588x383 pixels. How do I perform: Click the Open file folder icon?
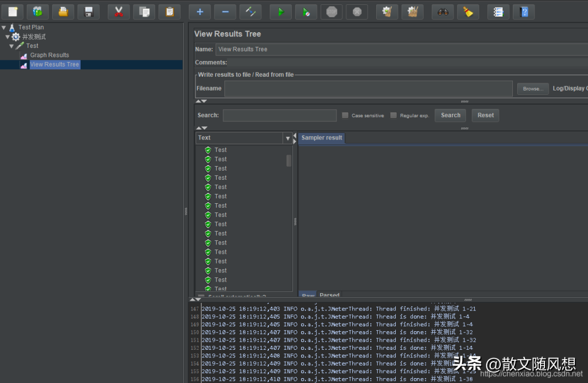pyautogui.click(x=63, y=12)
